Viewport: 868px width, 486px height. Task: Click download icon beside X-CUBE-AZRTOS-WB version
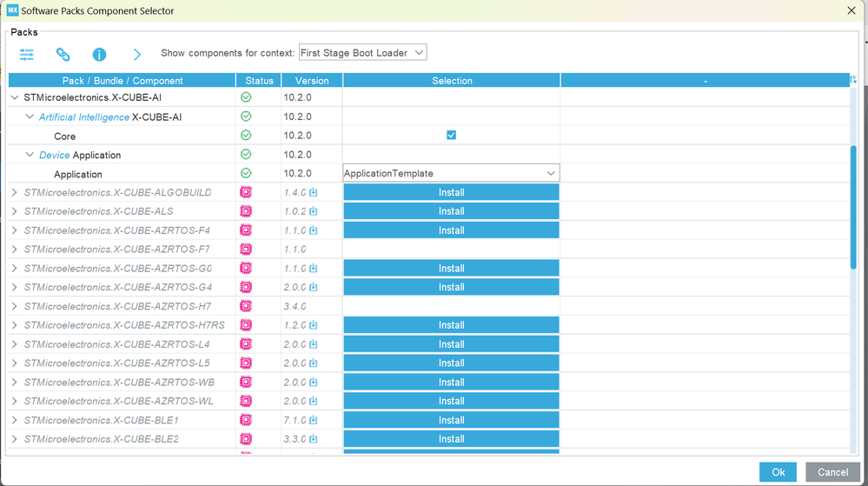tap(314, 383)
